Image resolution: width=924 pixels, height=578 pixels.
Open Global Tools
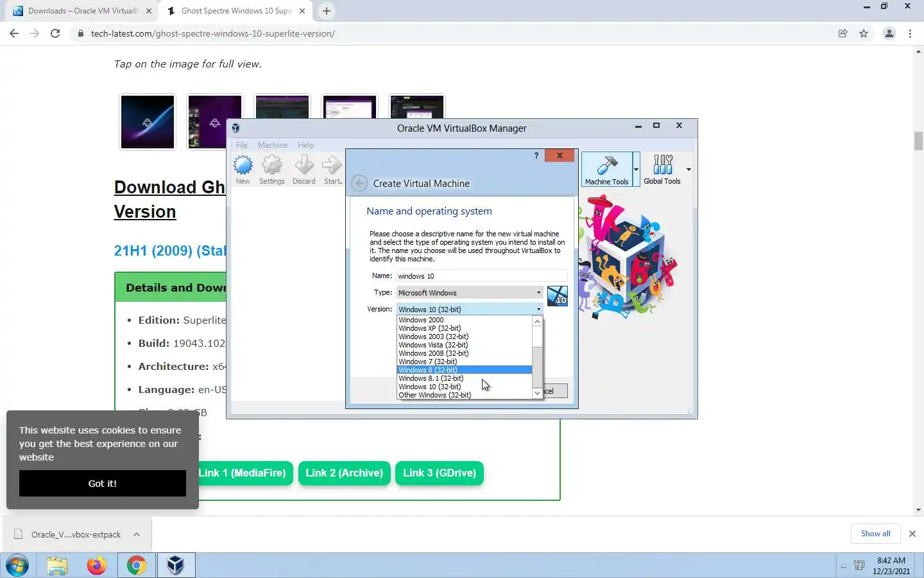(x=662, y=170)
